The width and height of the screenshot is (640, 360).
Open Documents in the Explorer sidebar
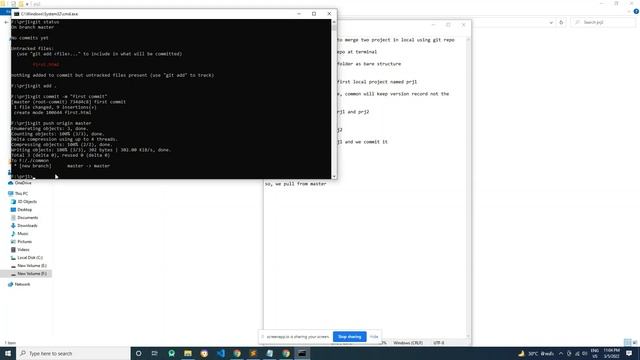[27, 218]
